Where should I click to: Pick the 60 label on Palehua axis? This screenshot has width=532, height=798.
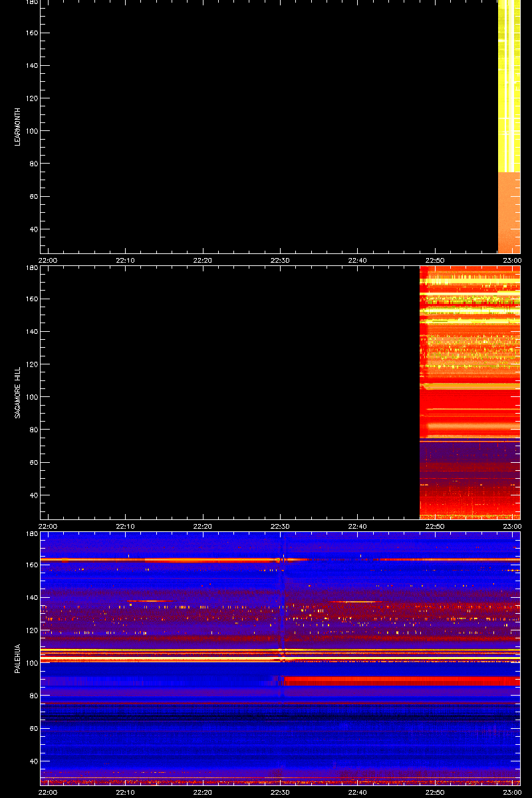tap(33, 728)
